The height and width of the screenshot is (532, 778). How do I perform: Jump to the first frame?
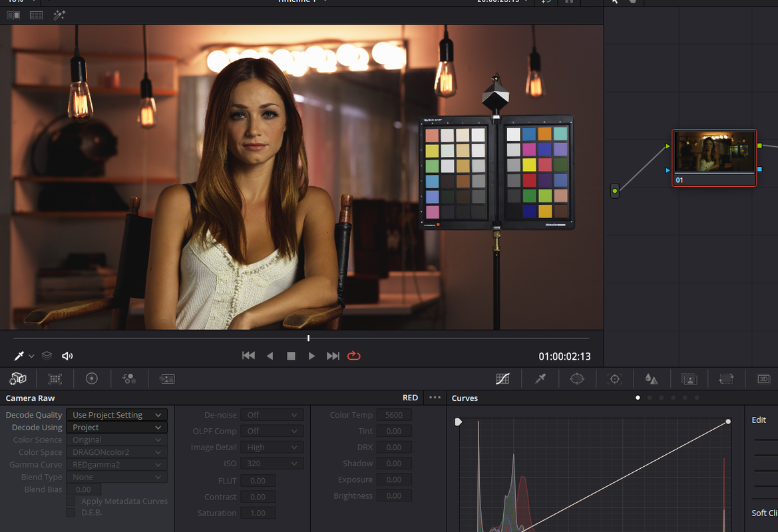point(249,356)
